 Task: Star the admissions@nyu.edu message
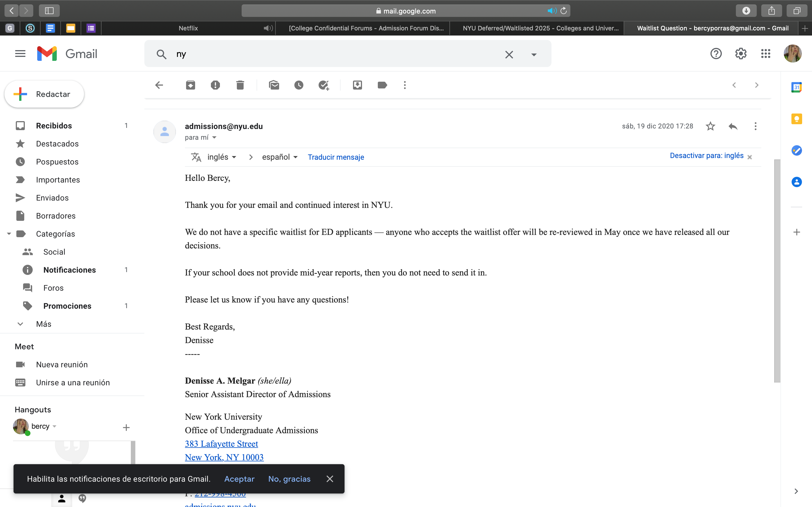pos(710,126)
